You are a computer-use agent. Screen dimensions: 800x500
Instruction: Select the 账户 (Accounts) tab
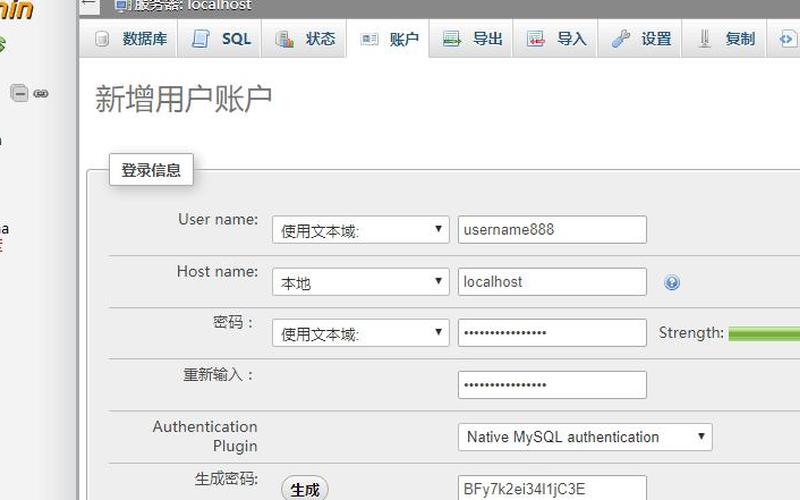(x=388, y=39)
